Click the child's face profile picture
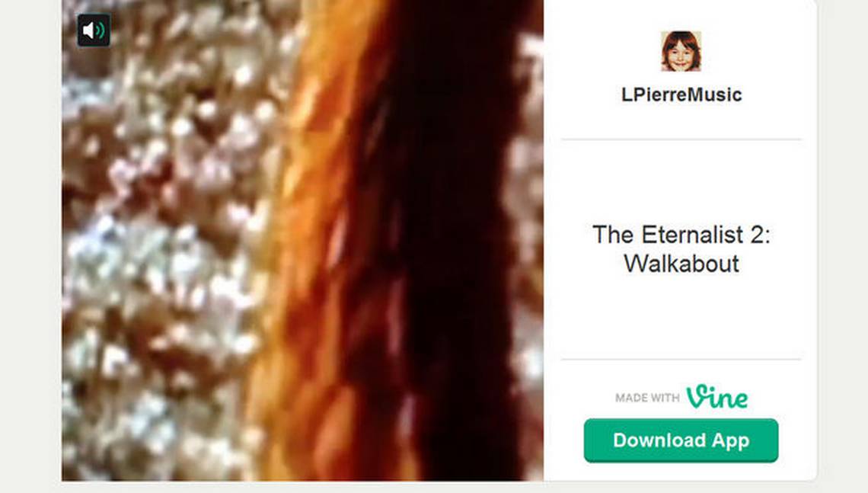Viewport: 868px width, 493px height. coord(681,51)
